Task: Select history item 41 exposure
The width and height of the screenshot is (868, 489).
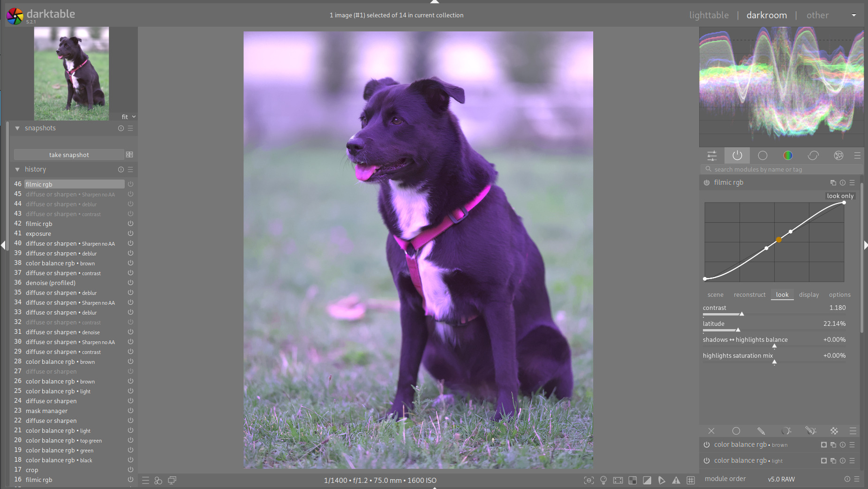Action: pyautogui.click(x=38, y=233)
